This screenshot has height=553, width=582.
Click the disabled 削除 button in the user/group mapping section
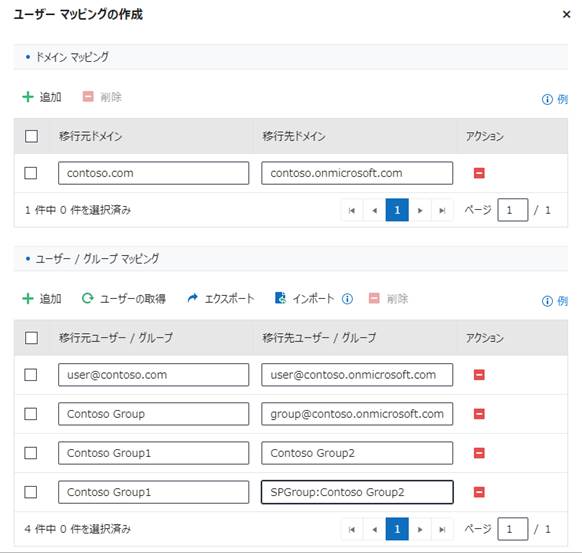pos(388,298)
